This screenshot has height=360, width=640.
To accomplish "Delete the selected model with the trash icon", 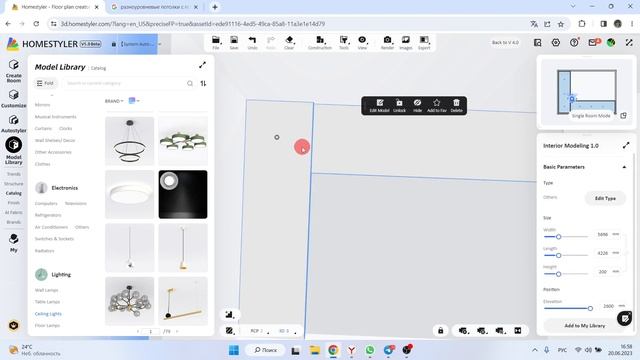I will tap(456, 106).
